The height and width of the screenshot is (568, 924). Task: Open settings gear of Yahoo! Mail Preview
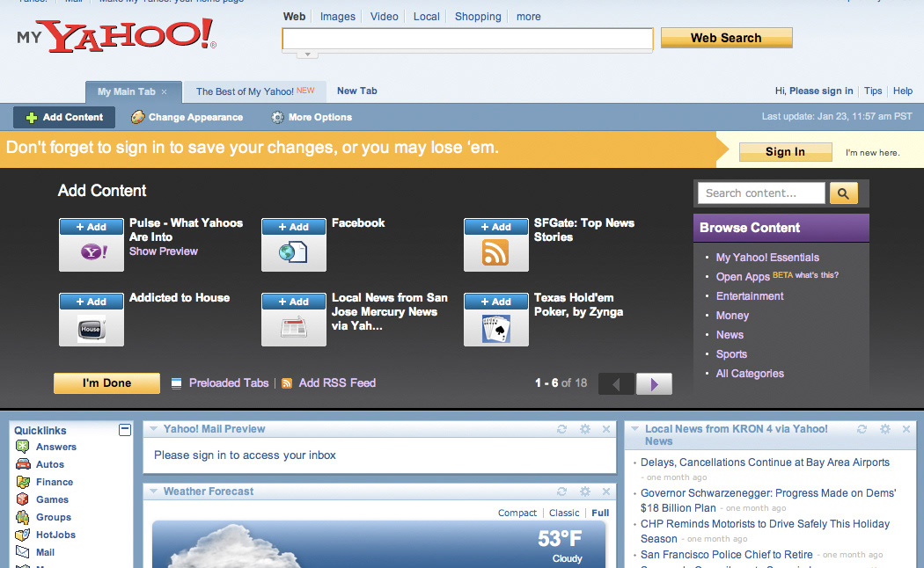(x=584, y=429)
